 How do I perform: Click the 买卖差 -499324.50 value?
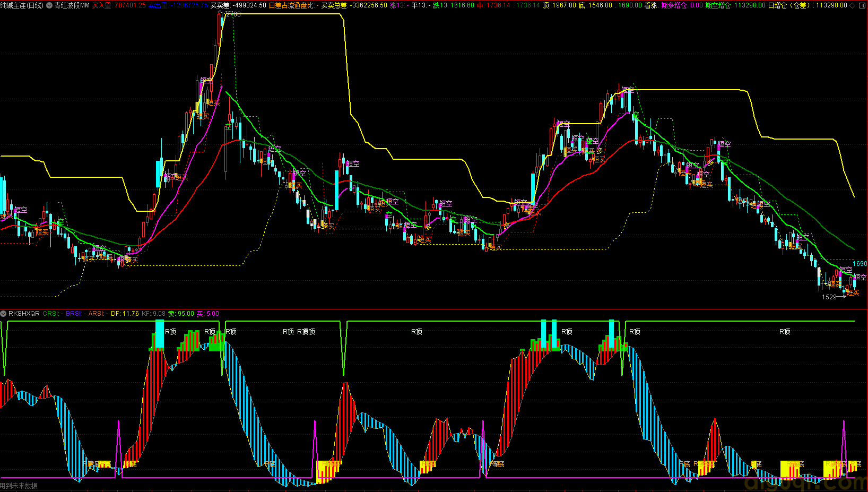238,5
